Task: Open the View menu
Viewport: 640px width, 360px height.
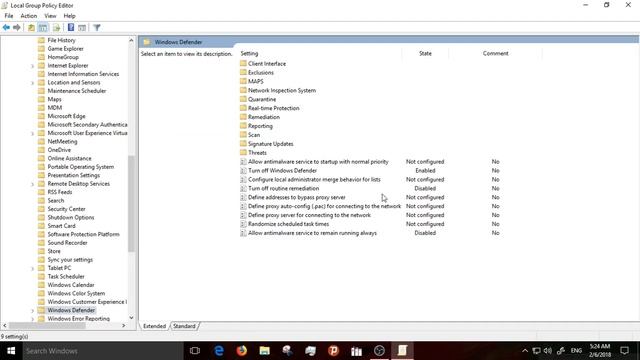Action: click(x=50, y=16)
